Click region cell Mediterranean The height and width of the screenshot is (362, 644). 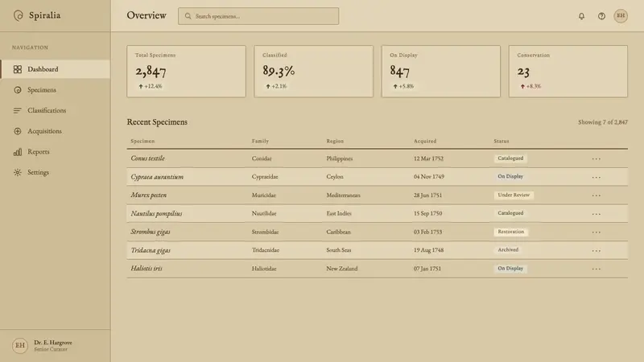[344, 195]
